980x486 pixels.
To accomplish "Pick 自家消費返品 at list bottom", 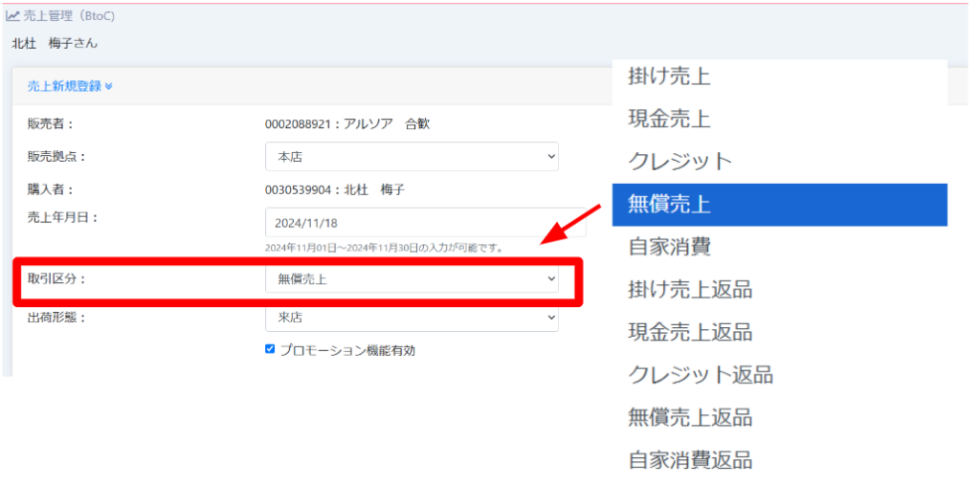I will pyautogui.click(x=689, y=460).
